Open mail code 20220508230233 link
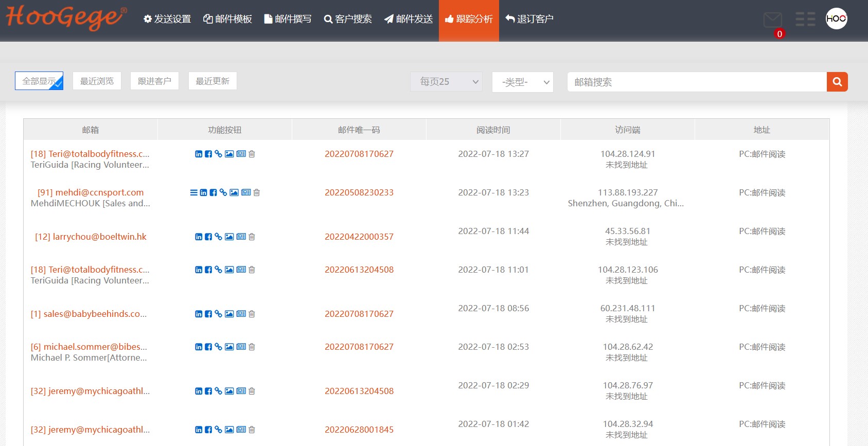The width and height of the screenshot is (868, 446). point(359,192)
